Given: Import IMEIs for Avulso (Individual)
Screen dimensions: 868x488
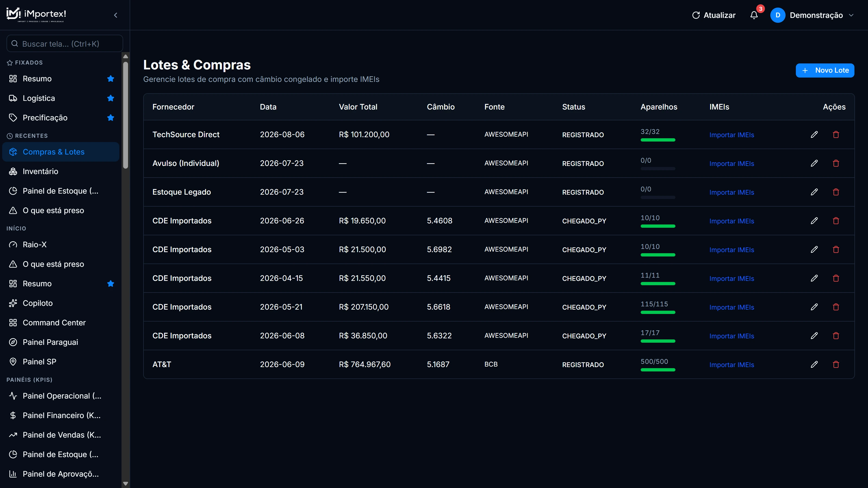Looking at the screenshot, I should pyautogui.click(x=732, y=164).
